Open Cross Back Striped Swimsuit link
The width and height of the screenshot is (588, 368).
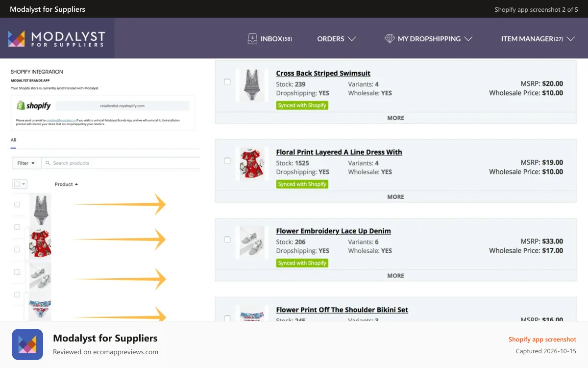tap(323, 73)
